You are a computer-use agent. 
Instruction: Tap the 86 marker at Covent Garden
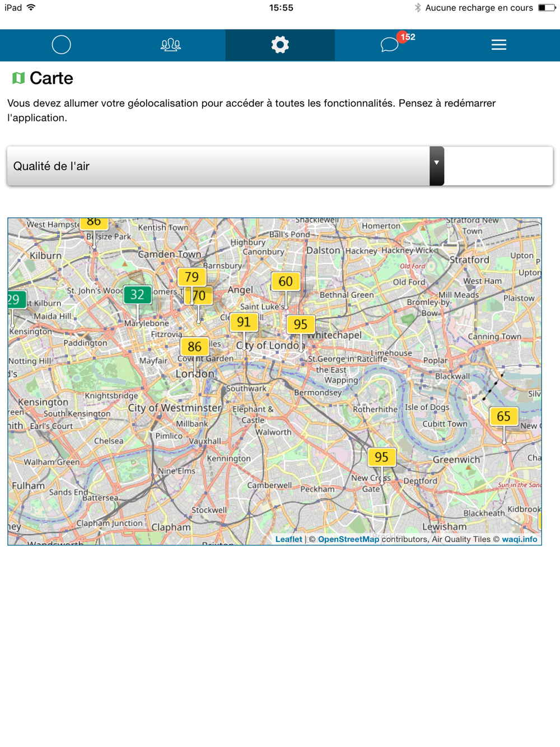pos(194,347)
